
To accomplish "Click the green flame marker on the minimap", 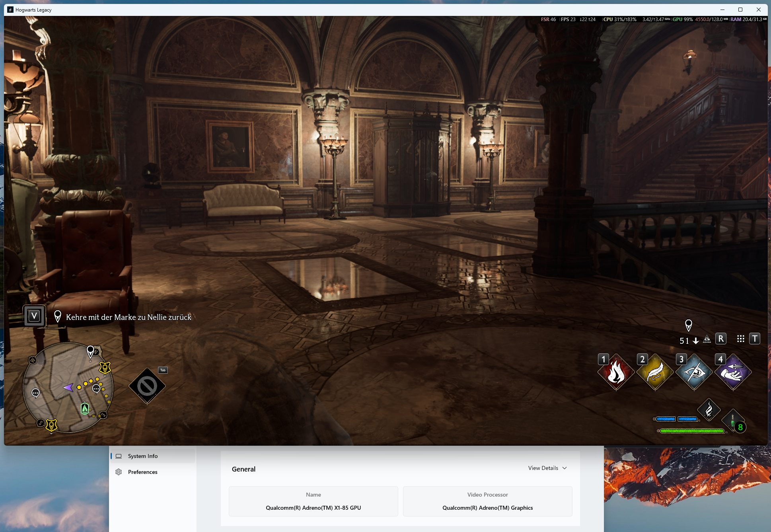I will pyautogui.click(x=85, y=408).
